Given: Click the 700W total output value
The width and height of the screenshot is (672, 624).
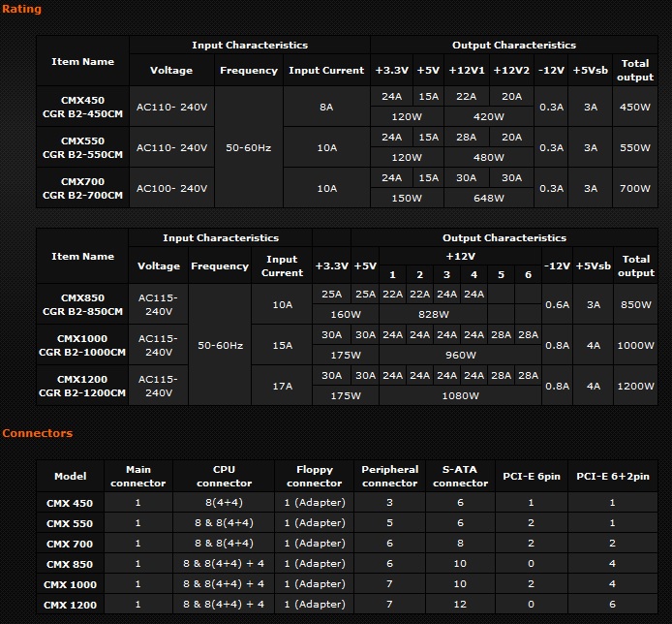Looking at the screenshot, I should pos(635,188).
